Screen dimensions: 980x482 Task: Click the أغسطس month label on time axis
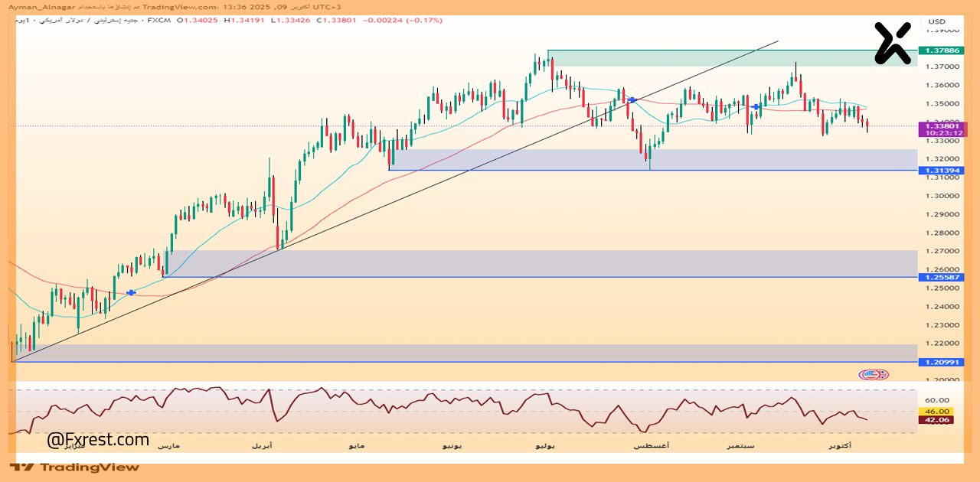[x=651, y=445]
